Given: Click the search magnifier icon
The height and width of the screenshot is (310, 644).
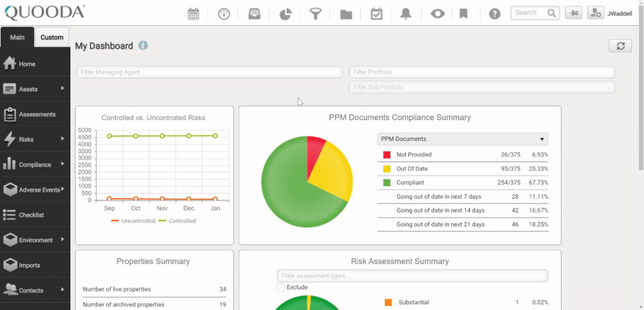Looking at the screenshot, I should click(x=551, y=13).
